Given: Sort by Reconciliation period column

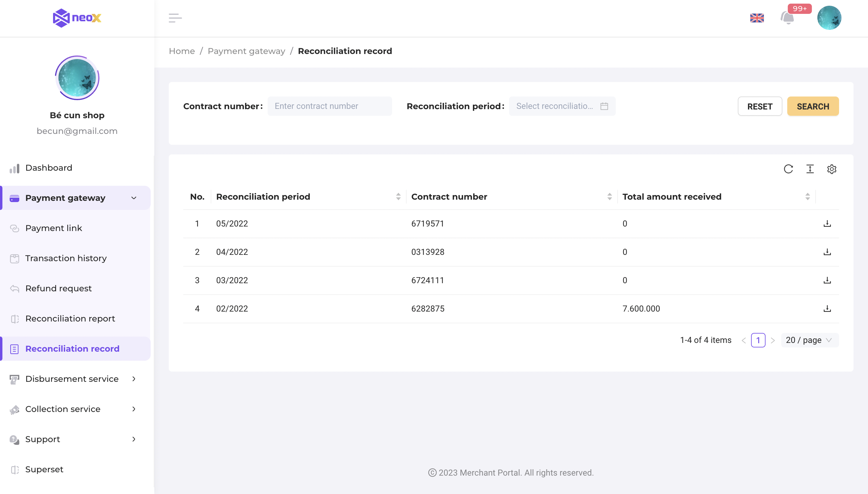Looking at the screenshot, I should click(x=398, y=197).
